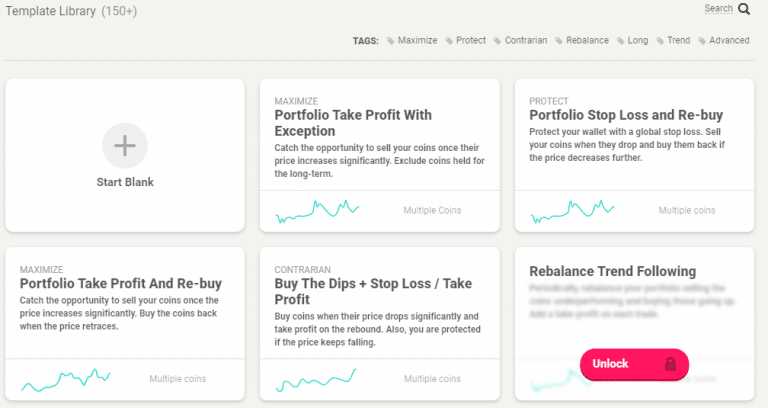Click the Buy The Dips sparkline chart
The width and height of the screenshot is (768, 408).
click(316, 380)
